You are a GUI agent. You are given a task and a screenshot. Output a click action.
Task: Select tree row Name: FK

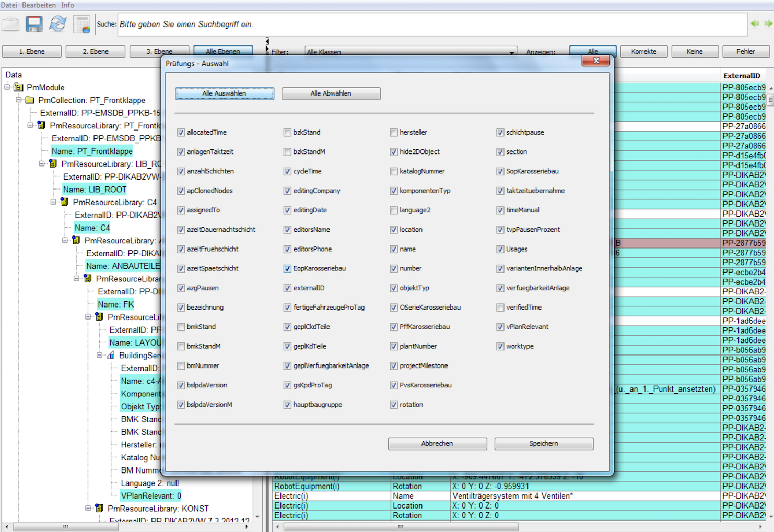tap(116, 304)
